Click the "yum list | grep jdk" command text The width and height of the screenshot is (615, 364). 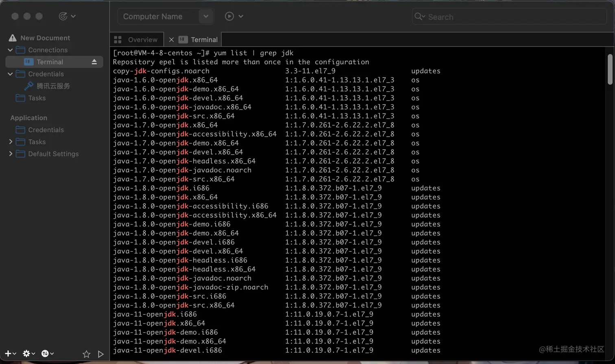tap(253, 53)
